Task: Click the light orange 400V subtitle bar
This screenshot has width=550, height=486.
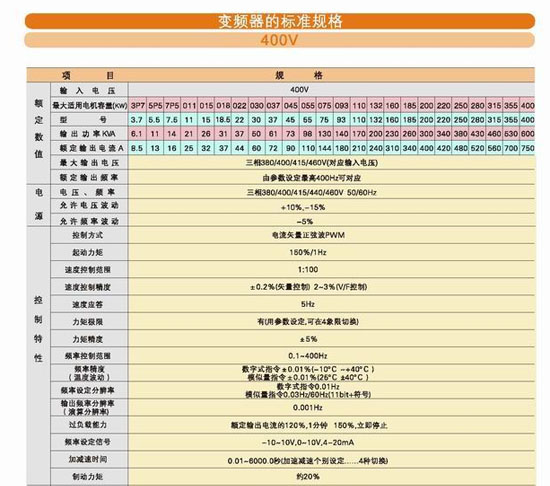Action: pyautogui.click(x=280, y=40)
